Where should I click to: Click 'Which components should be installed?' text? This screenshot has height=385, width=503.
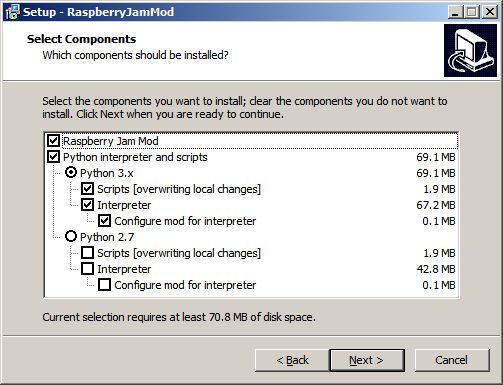135,55
